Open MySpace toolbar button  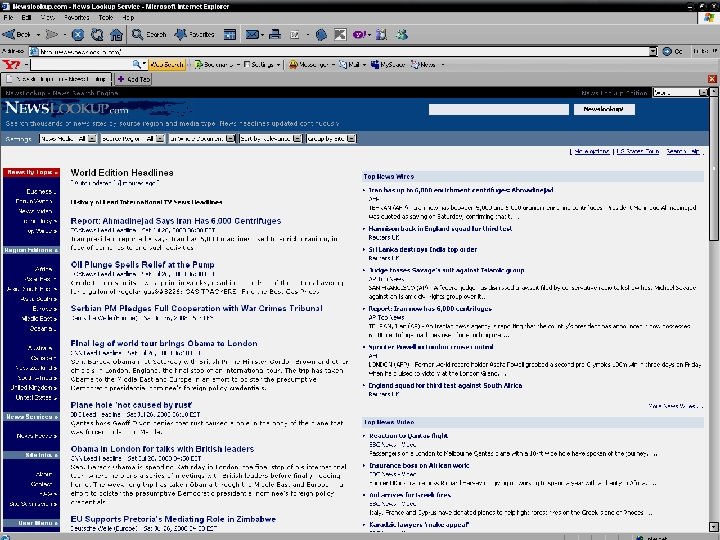point(387,65)
